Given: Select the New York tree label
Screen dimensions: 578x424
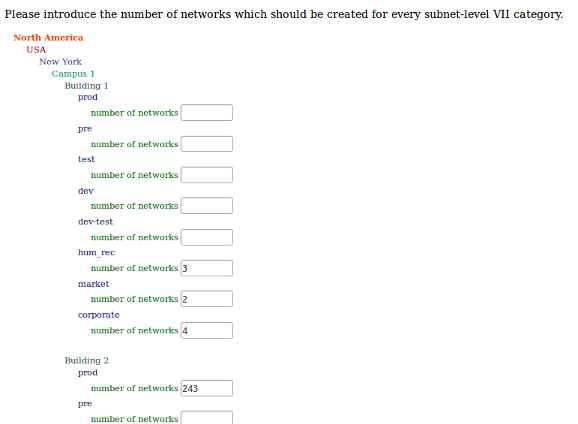Looking at the screenshot, I should pyautogui.click(x=60, y=62).
